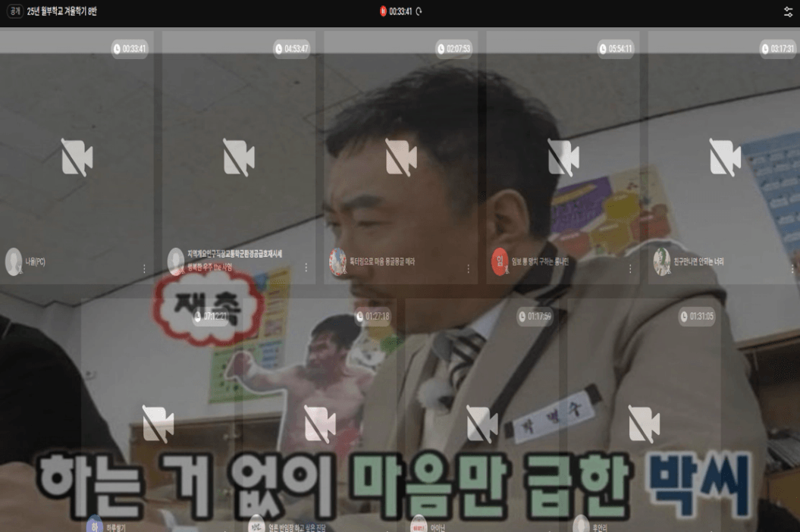The width and height of the screenshot is (800, 532).
Task: Click the reset icon beside the top timer
Action: click(419, 11)
